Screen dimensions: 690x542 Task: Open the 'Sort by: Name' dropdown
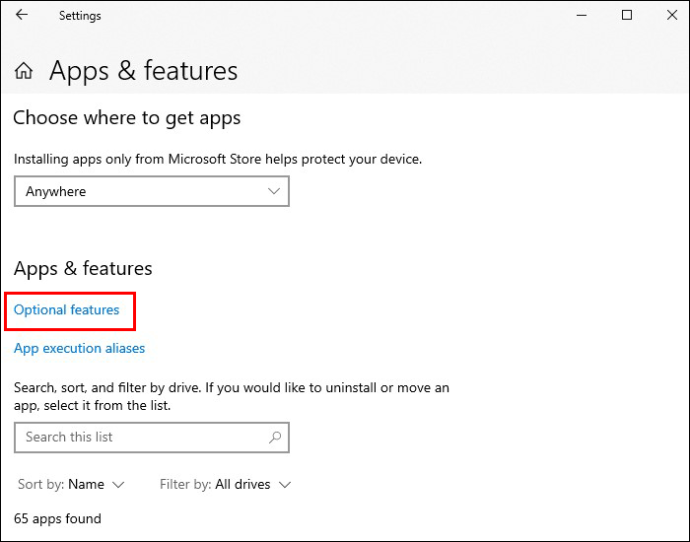coord(71,484)
